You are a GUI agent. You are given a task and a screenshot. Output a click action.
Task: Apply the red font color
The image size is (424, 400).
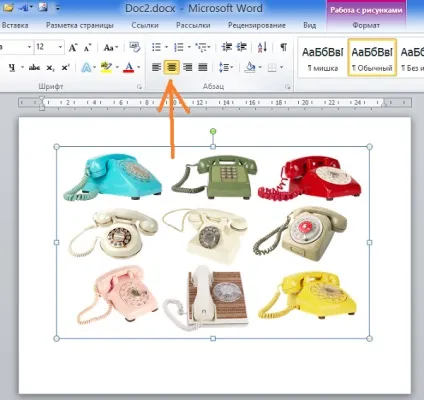pos(128,67)
